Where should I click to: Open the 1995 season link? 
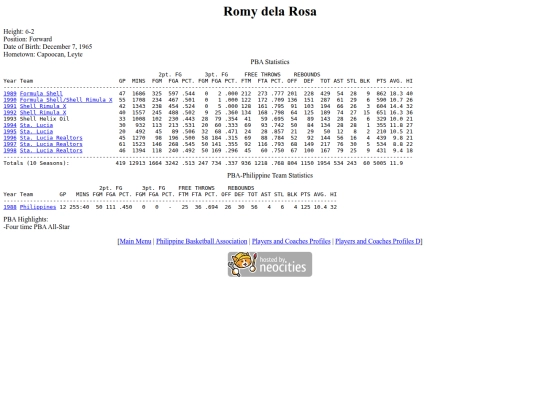point(10,131)
